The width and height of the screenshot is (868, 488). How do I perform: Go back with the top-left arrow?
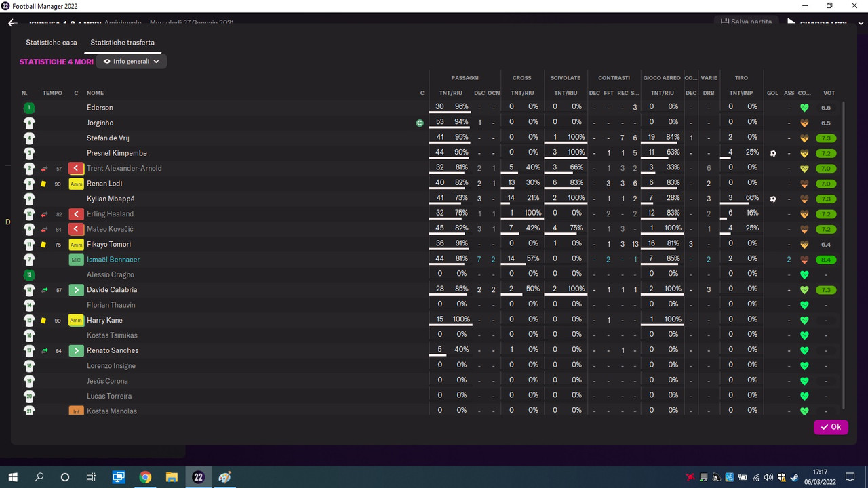coord(12,22)
